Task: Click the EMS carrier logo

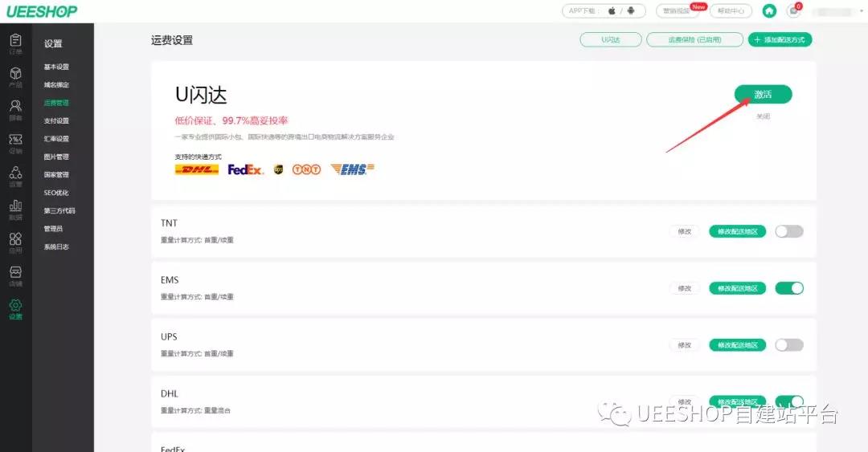Action: click(352, 169)
